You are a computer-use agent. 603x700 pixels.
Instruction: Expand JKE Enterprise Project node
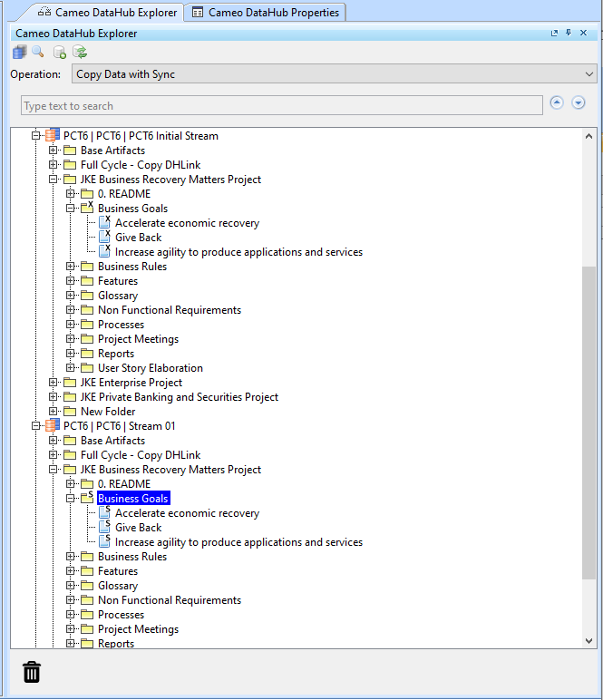(x=53, y=382)
